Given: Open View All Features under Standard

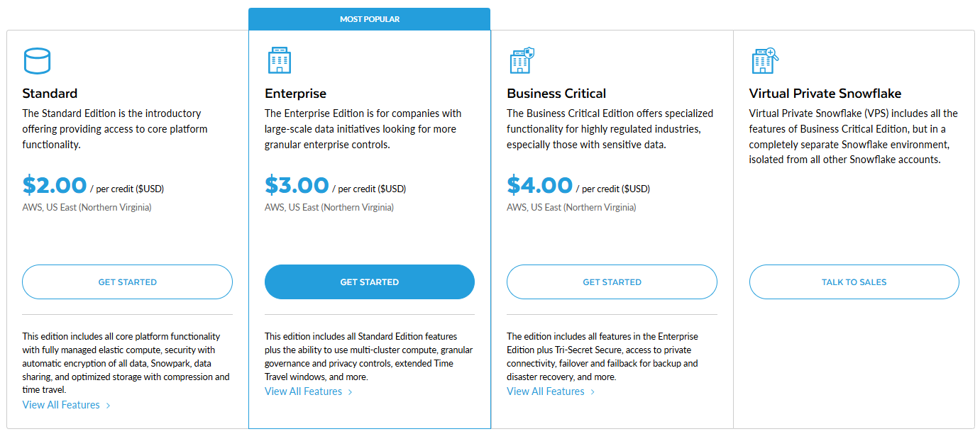Looking at the screenshot, I should (x=60, y=404).
